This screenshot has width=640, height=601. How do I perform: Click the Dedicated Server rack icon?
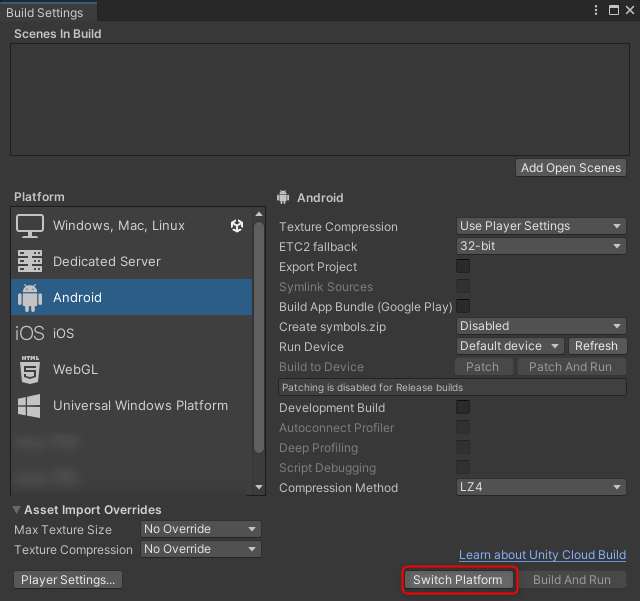(x=30, y=261)
